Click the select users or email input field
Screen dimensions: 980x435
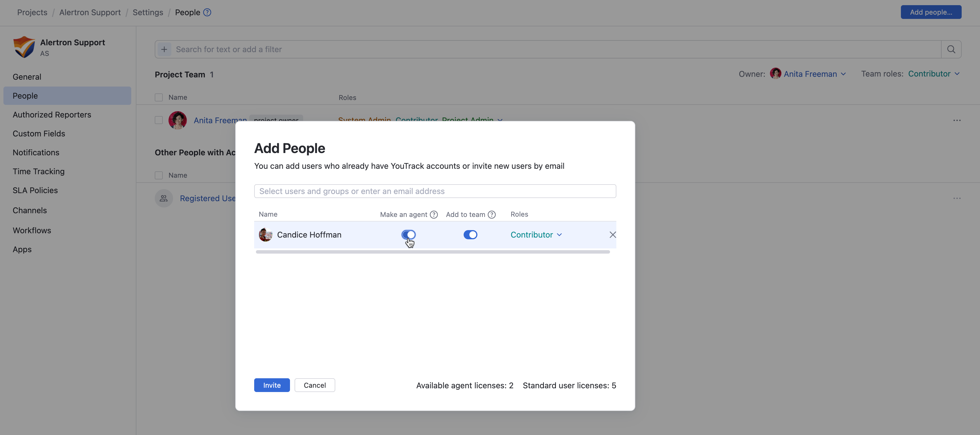(x=435, y=191)
